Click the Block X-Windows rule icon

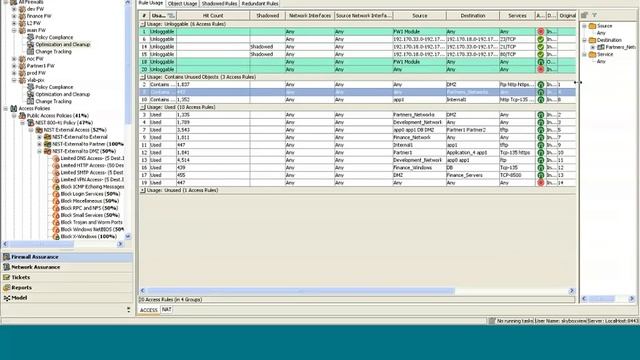point(56,237)
